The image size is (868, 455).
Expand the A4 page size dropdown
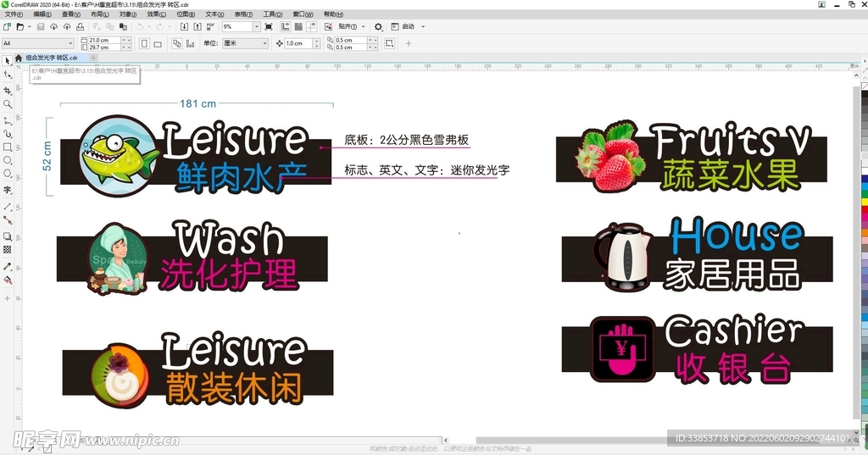[x=70, y=43]
